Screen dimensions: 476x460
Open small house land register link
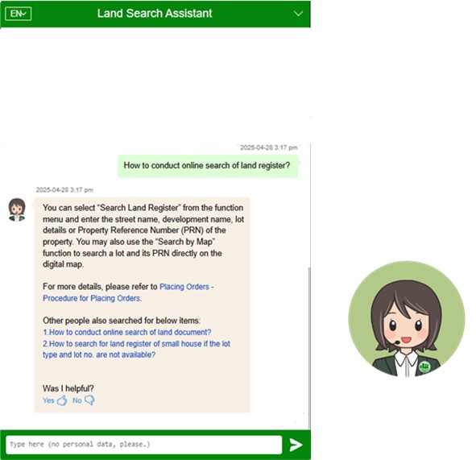pos(136,349)
